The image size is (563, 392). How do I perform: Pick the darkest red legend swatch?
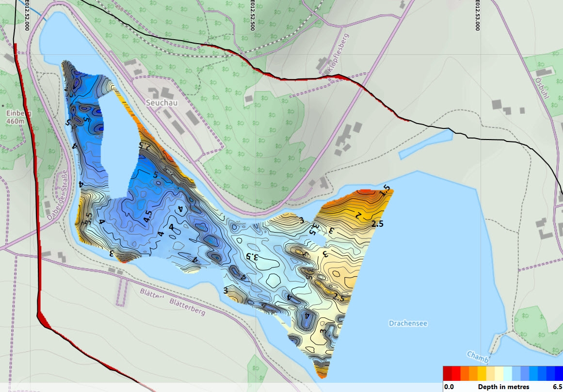coord(447,373)
